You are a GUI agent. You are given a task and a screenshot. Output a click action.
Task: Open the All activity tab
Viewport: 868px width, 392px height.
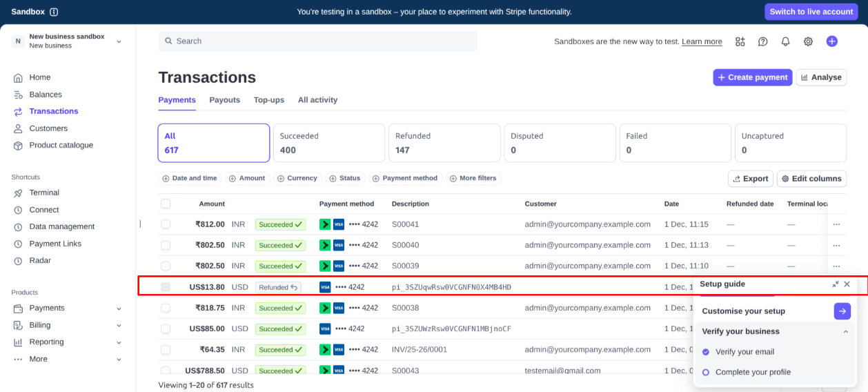(317, 100)
